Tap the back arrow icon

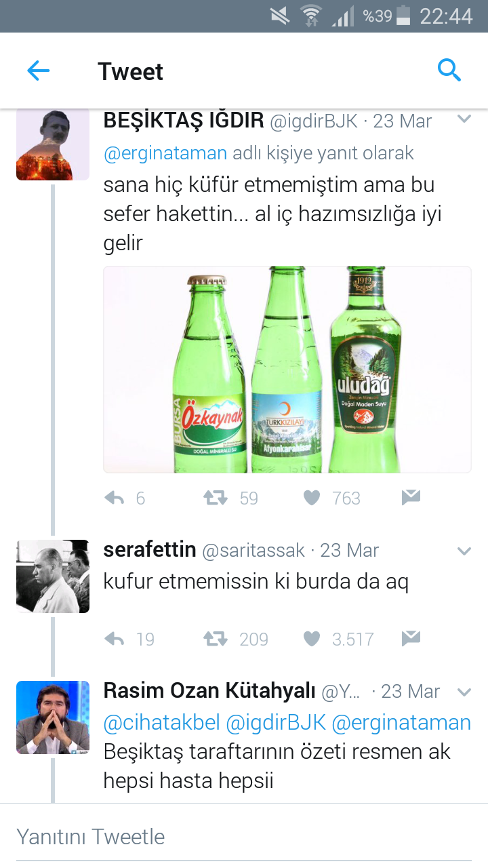pos(39,71)
